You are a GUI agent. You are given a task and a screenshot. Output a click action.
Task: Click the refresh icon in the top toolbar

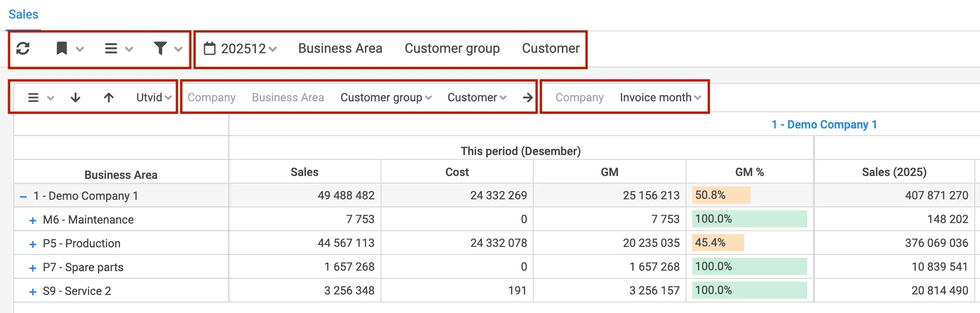tap(23, 49)
